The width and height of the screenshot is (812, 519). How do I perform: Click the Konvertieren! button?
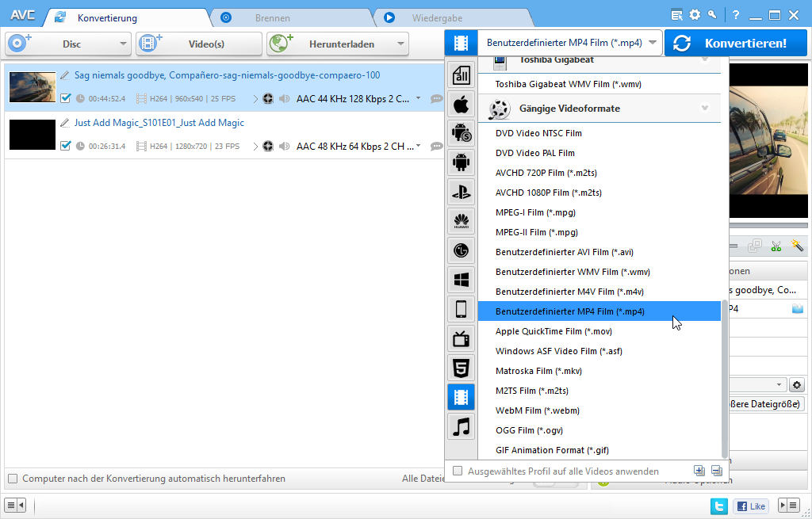pyautogui.click(x=735, y=43)
